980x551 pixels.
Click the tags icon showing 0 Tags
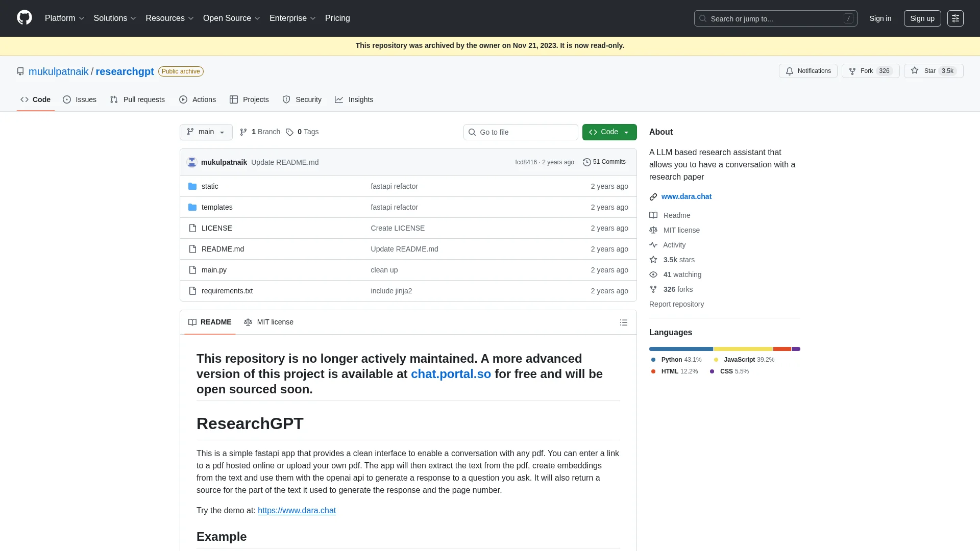[289, 132]
